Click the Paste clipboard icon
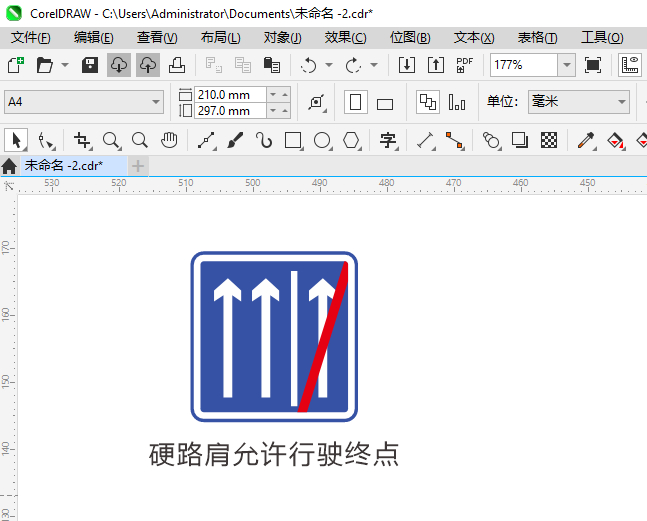647x521 pixels. [x=272, y=65]
